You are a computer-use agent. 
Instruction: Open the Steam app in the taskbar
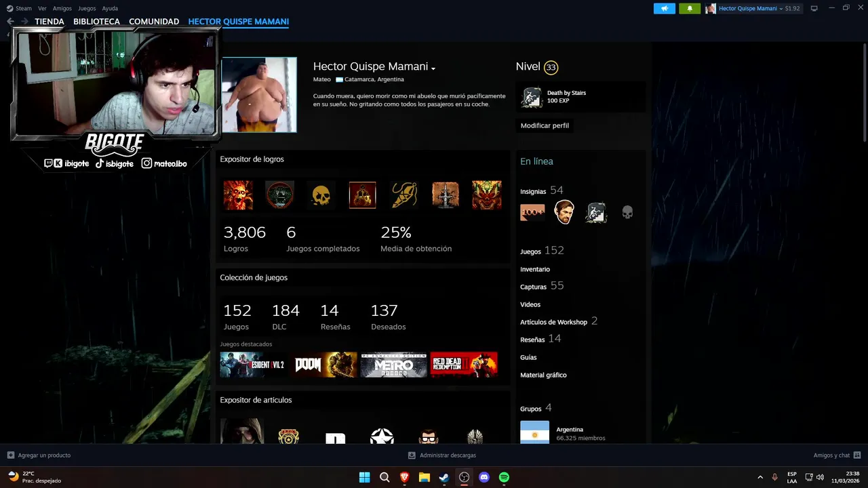(x=444, y=477)
